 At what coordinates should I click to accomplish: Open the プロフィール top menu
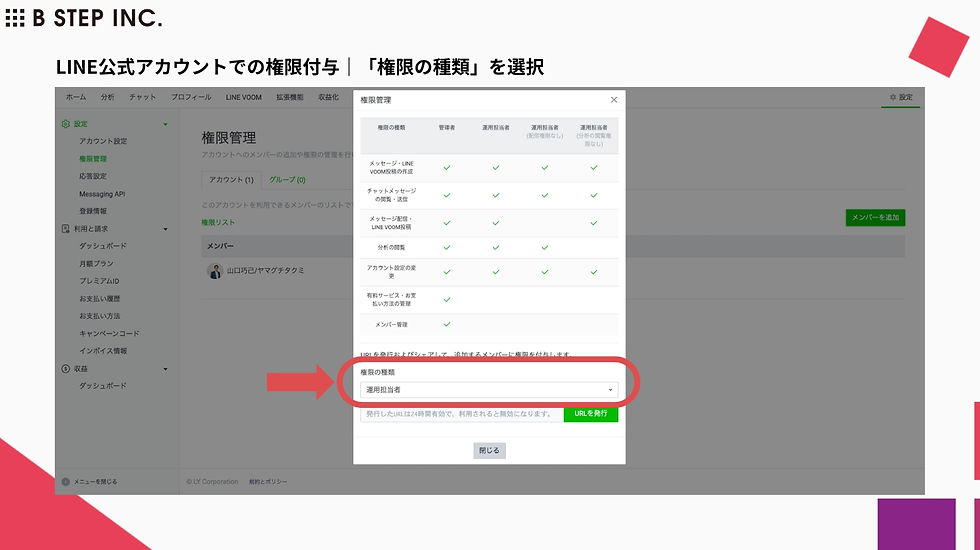[191, 98]
